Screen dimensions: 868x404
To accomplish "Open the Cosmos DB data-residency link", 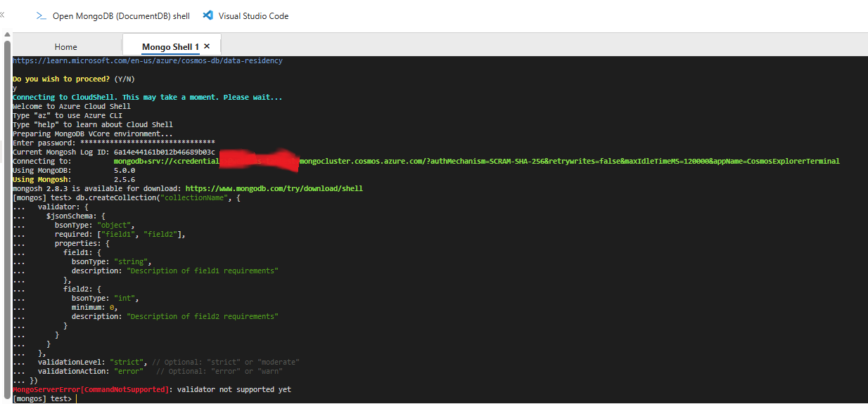I will pyautogui.click(x=148, y=61).
